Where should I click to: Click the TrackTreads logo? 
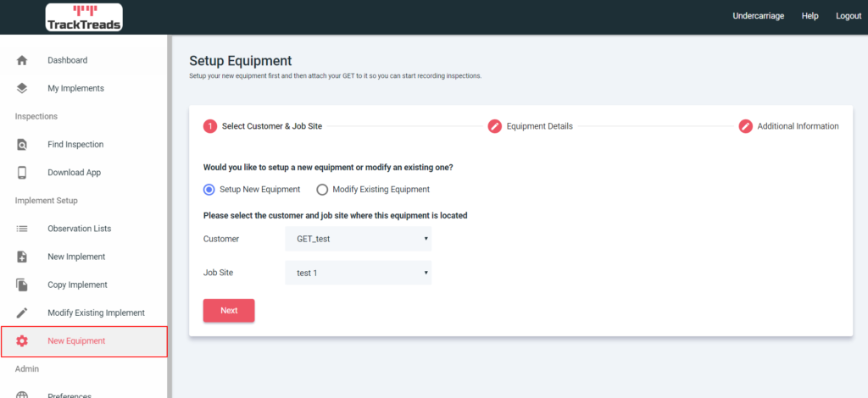click(84, 17)
